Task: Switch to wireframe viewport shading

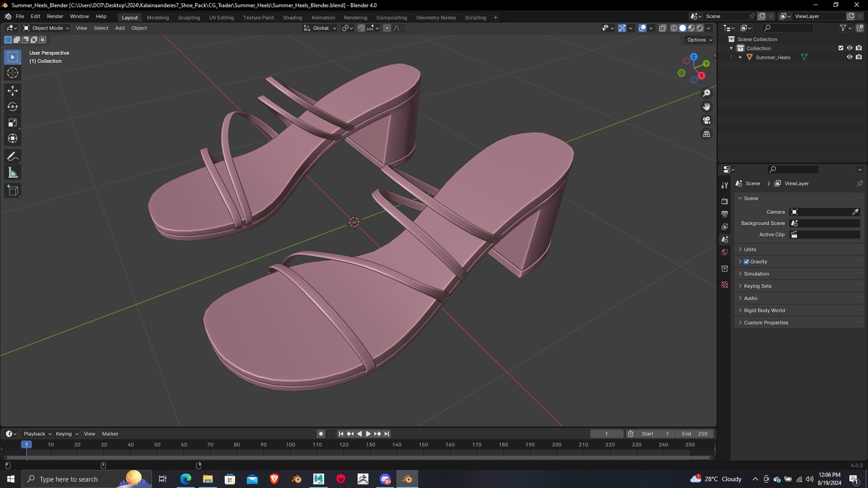Action: 674,28
